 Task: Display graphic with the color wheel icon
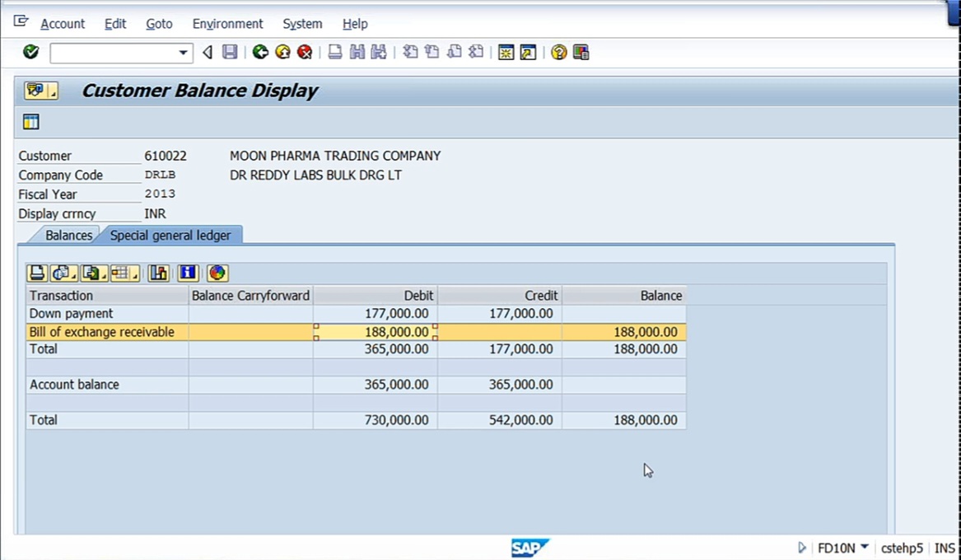point(217,273)
